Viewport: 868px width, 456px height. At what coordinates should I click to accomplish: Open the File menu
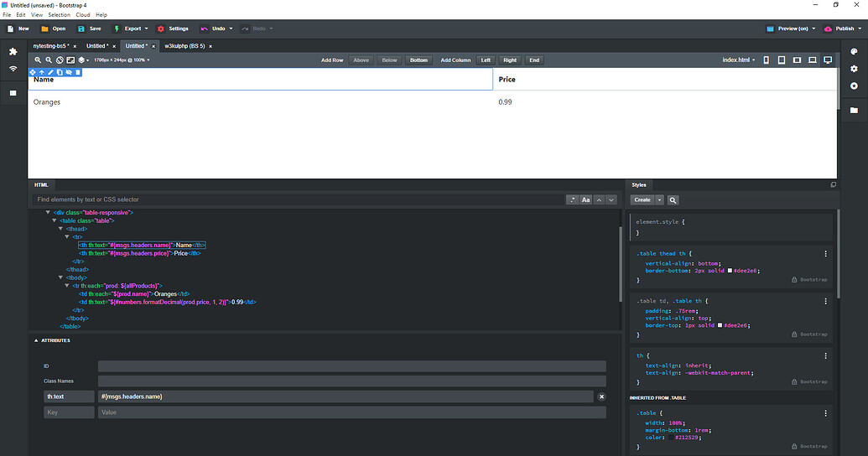pos(7,15)
